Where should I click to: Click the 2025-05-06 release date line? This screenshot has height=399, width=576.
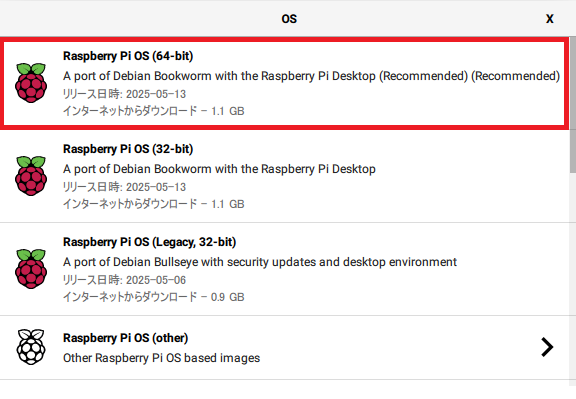tap(124, 280)
